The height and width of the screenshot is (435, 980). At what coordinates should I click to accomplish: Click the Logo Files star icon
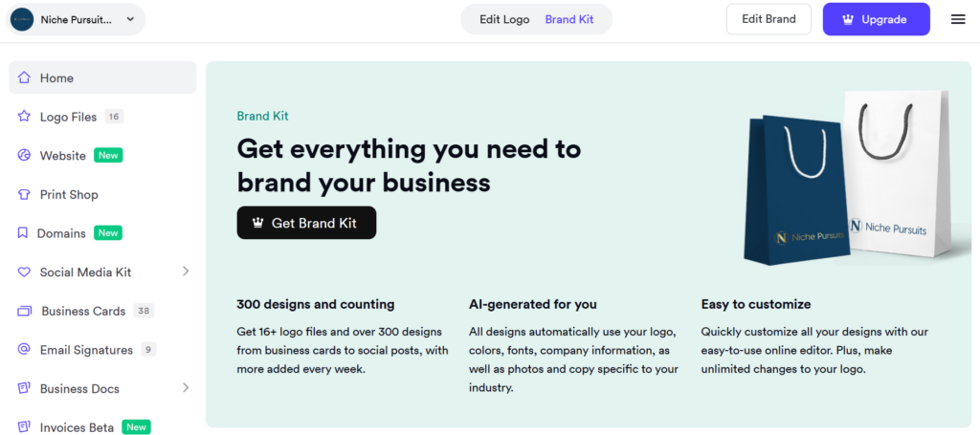(x=24, y=116)
